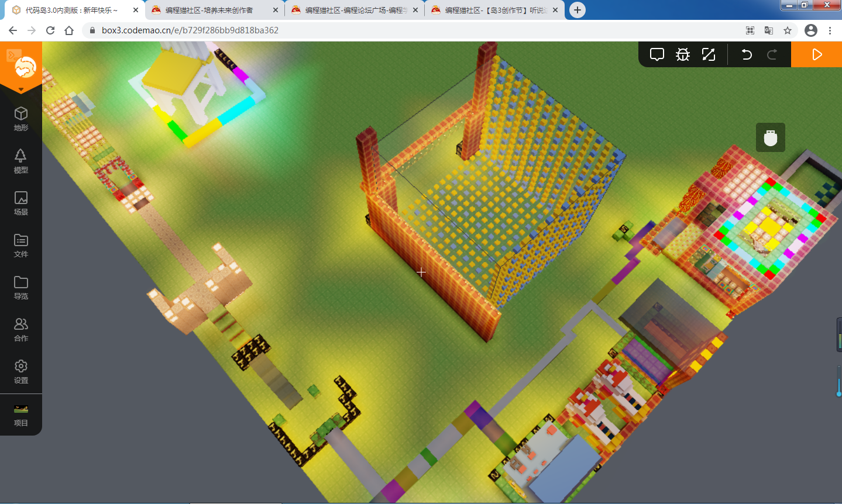Reload the current page

pyautogui.click(x=50, y=30)
